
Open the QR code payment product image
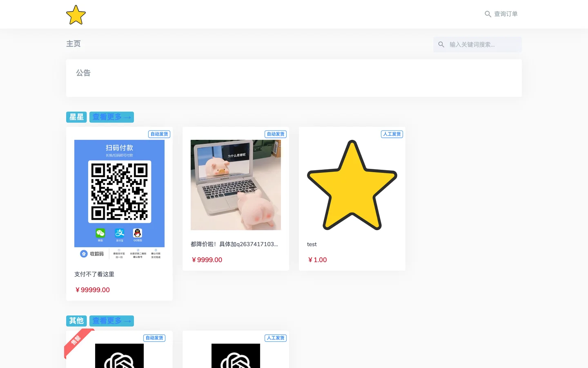coord(119,200)
